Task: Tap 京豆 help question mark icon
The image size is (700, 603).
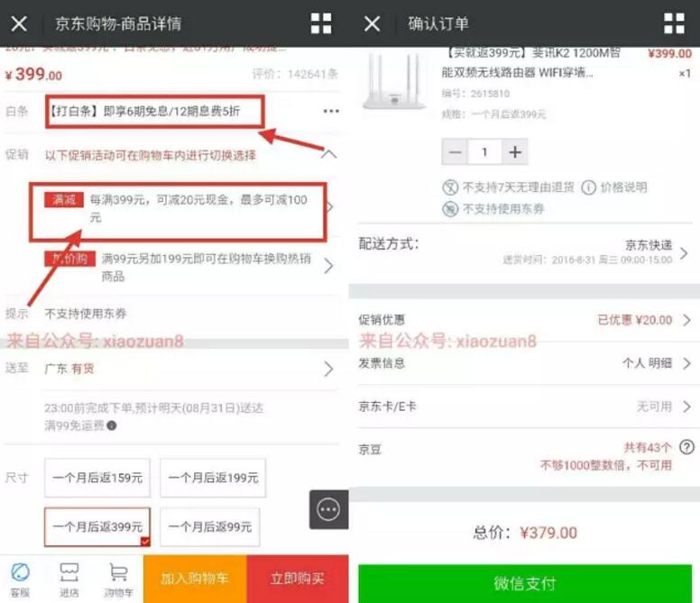Action: (686, 447)
